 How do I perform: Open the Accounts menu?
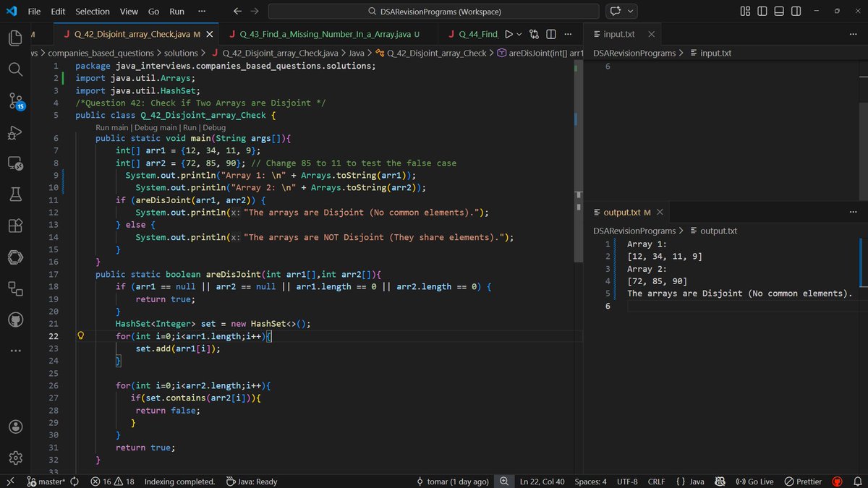(16, 427)
